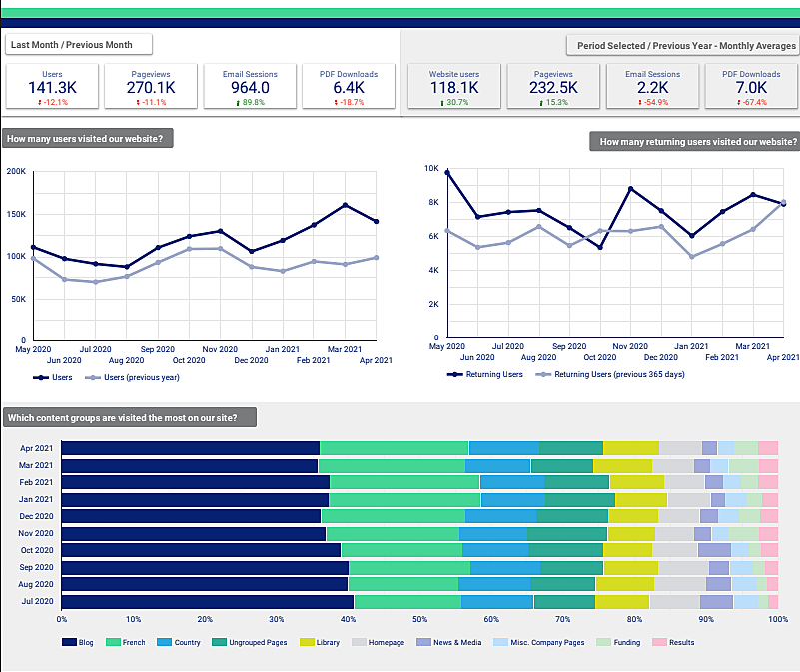Click the Blog legend color swatch
The width and height of the screenshot is (800, 672).
pyautogui.click(x=69, y=642)
